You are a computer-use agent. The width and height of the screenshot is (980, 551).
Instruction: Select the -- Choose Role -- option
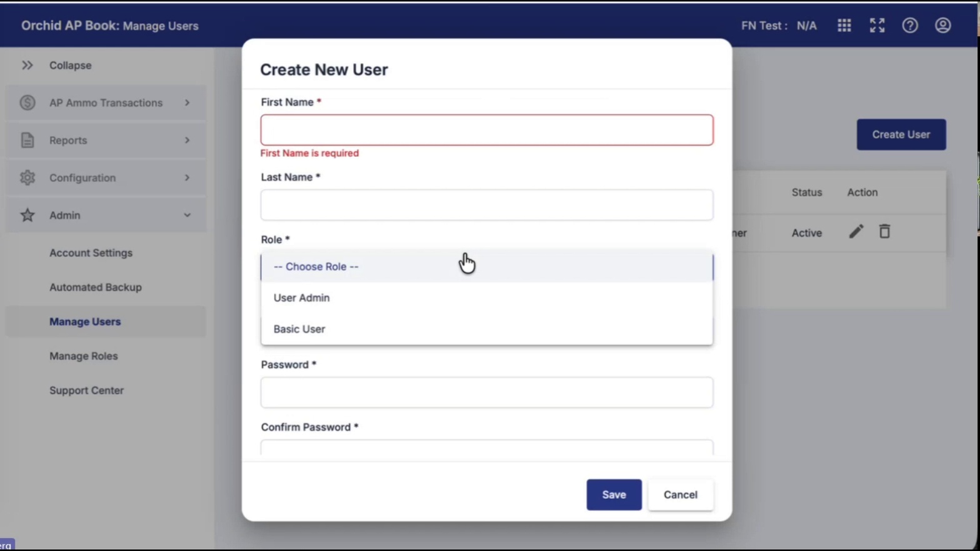[x=487, y=267]
